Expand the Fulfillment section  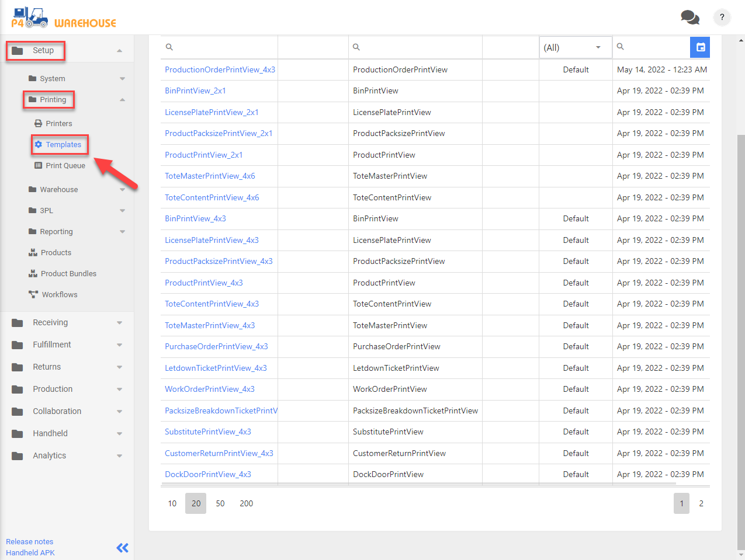(51, 345)
